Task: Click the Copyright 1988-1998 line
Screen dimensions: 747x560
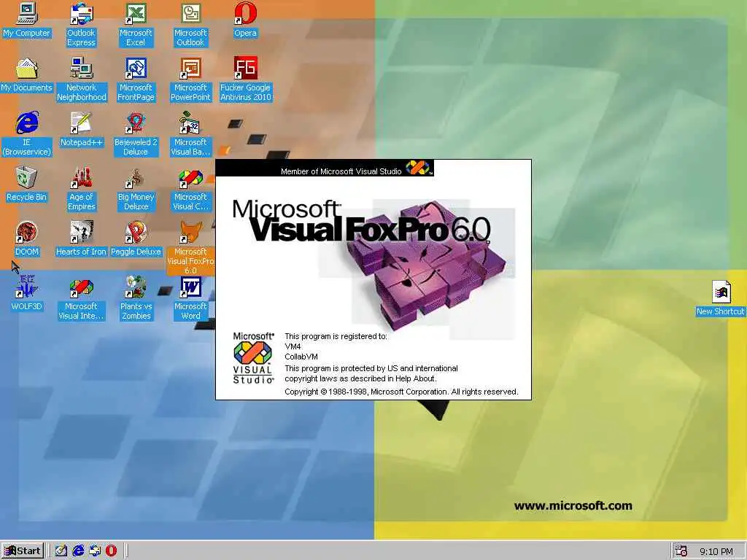Action: click(401, 392)
